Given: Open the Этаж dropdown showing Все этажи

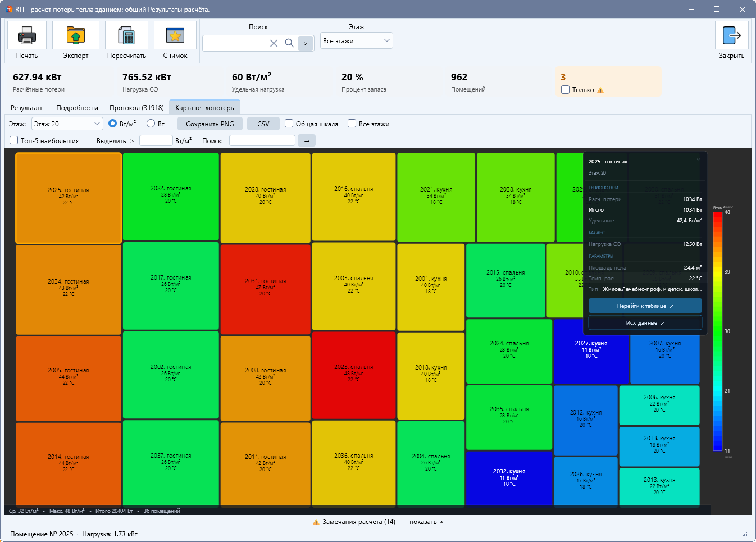Looking at the screenshot, I should [357, 40].
